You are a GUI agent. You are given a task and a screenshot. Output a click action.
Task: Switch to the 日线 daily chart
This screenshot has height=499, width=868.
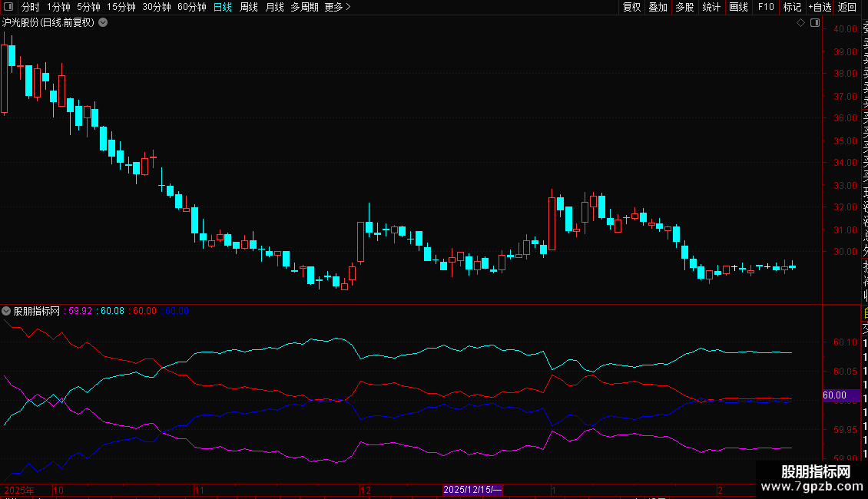[x=223, y=7]
